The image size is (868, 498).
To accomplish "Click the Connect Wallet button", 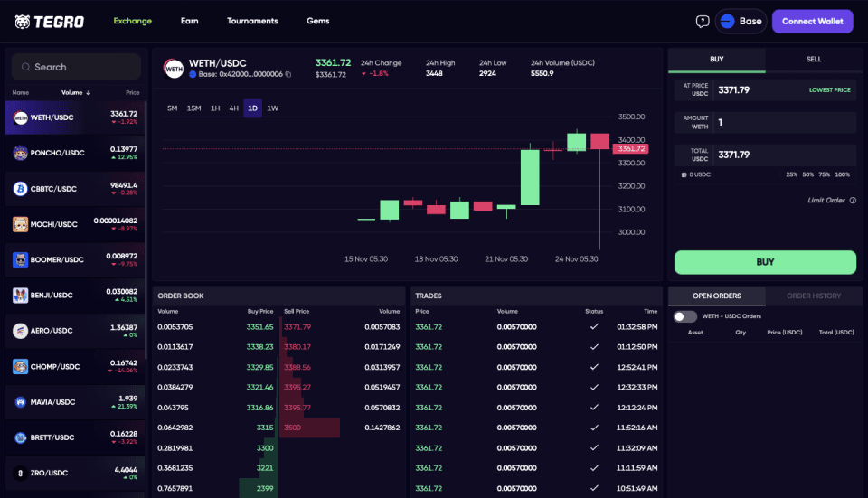I will pyautogui.click(x=812, y=21).
